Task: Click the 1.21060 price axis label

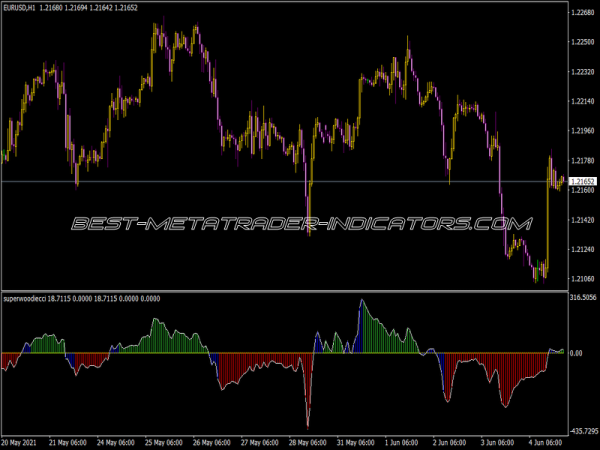Action: tap(581, 279)
